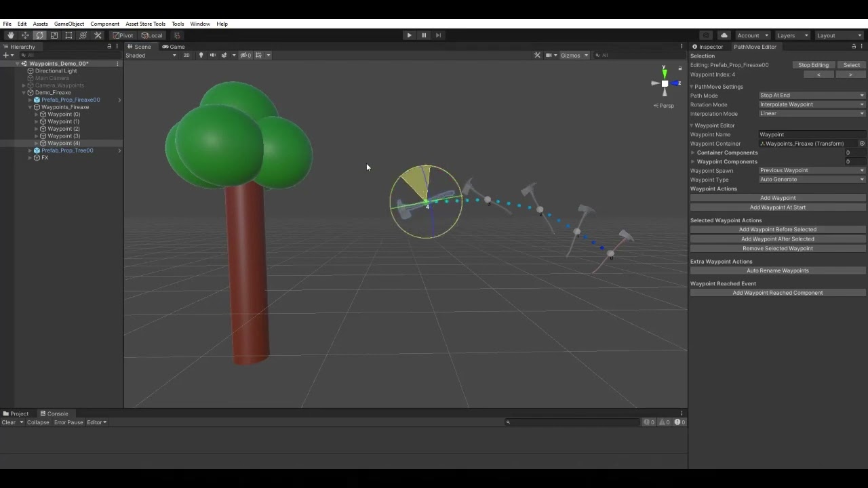Image resolution: width=868 pixels, height=488 pixels.
Task: Toggle the 2D view mode
Action: click(186, 56)
